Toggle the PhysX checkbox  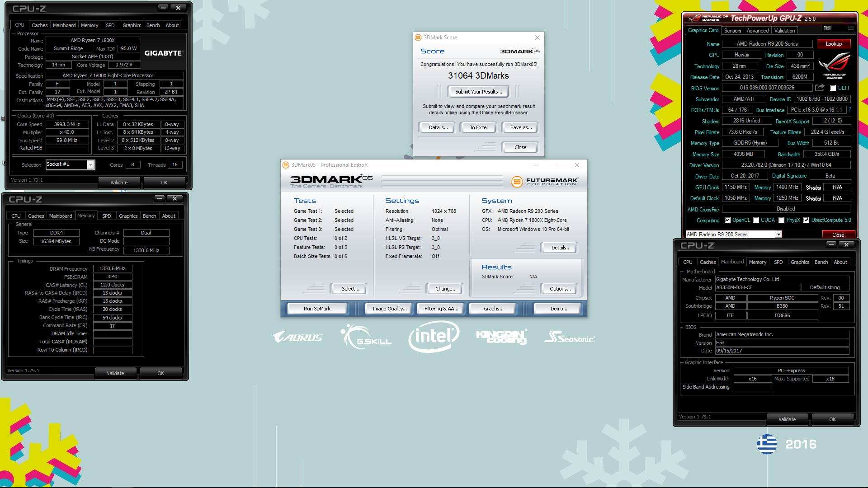point(781,220)
